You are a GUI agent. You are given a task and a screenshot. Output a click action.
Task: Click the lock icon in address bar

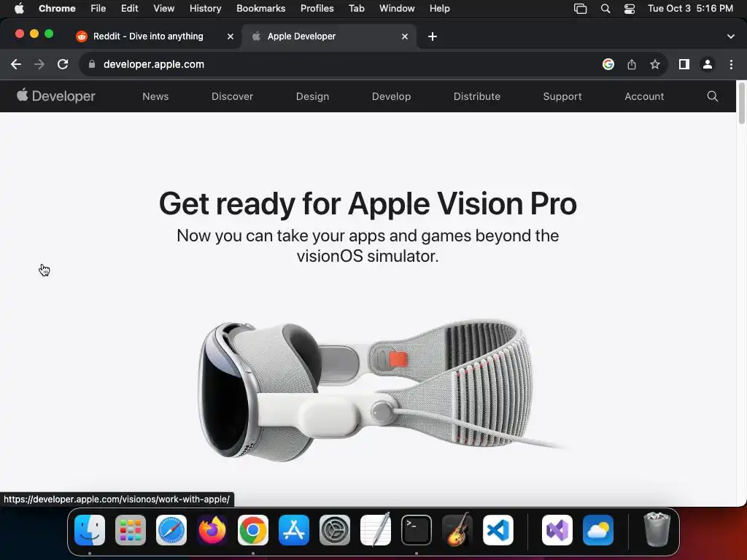tap(92, 64)
